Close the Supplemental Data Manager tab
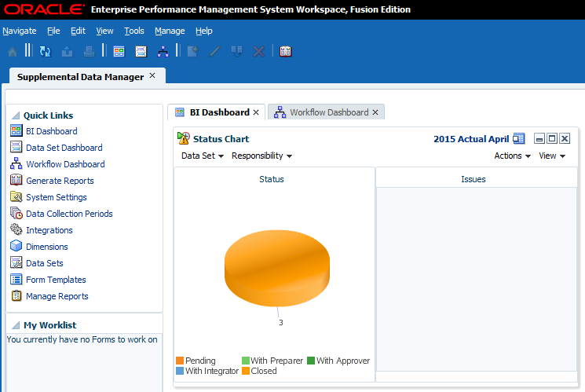 point(152,76)
